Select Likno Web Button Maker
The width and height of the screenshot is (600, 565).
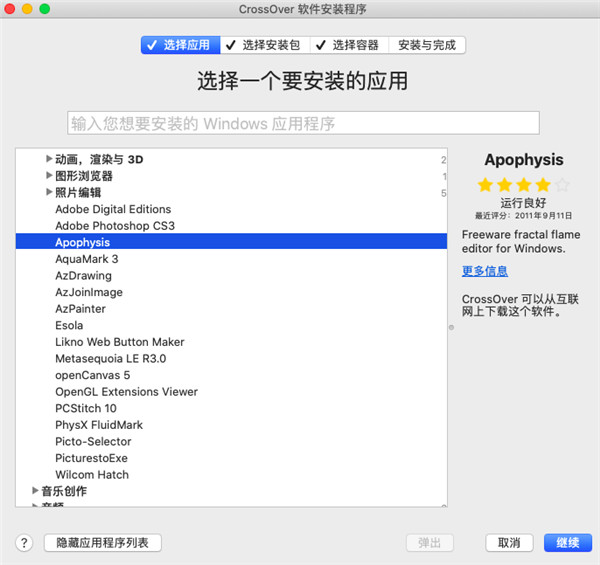[x=231, y=342]
